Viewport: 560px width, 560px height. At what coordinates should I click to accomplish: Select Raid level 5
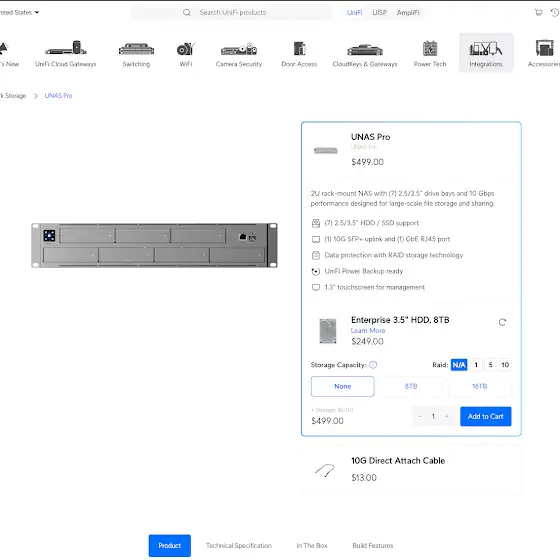(x=490, y=365)
